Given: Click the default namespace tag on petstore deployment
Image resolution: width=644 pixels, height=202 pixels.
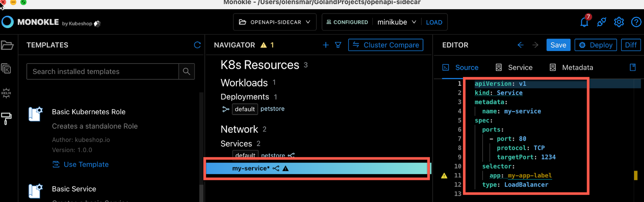Looking at the screenshot, I should pos(245,109).
